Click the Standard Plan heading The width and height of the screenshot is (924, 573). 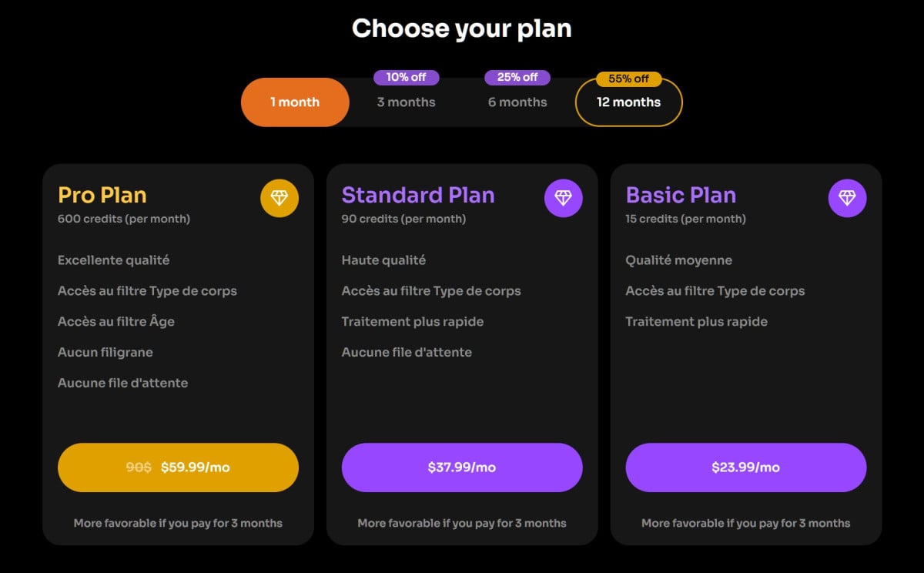click(x=418, y=195)
